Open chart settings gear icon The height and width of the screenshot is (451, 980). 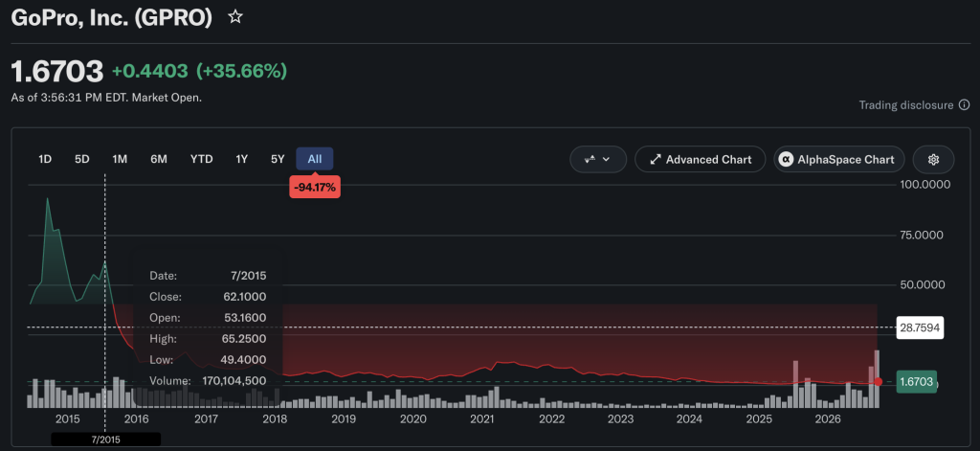tap(933, 160)
